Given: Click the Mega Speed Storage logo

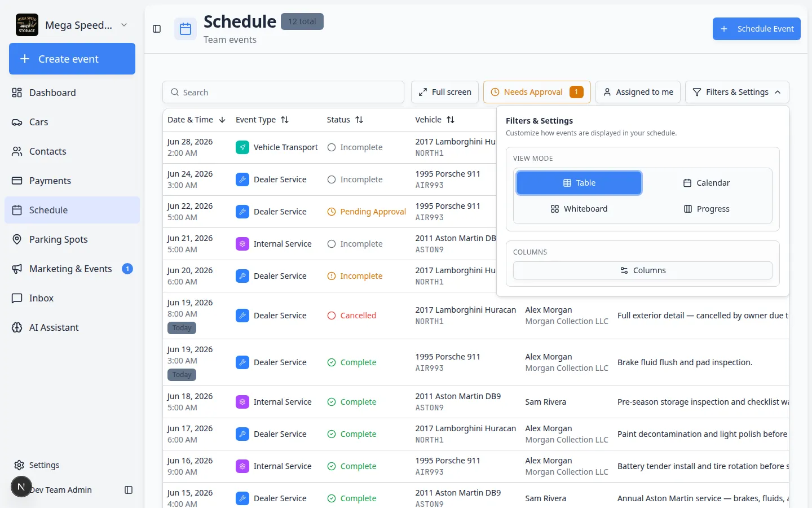Looking at the screenshot, I should point(27,25).
